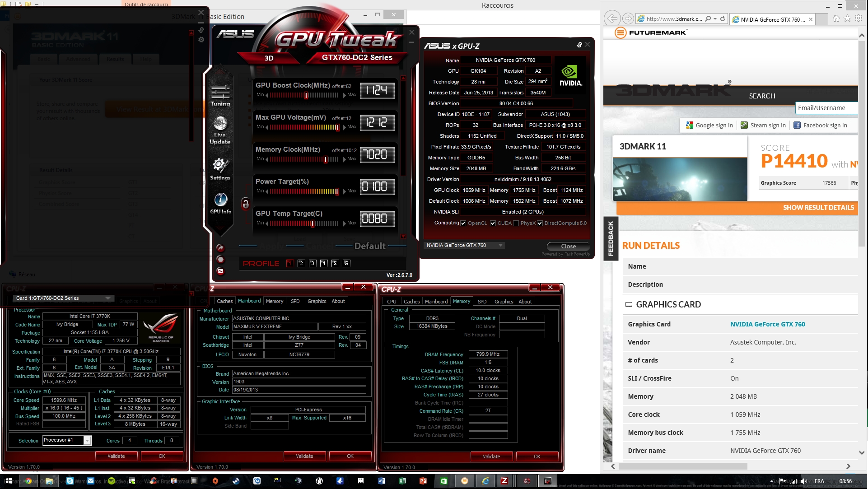Toggle the PhysX checkbox in GPU-Z

(516, 223)
